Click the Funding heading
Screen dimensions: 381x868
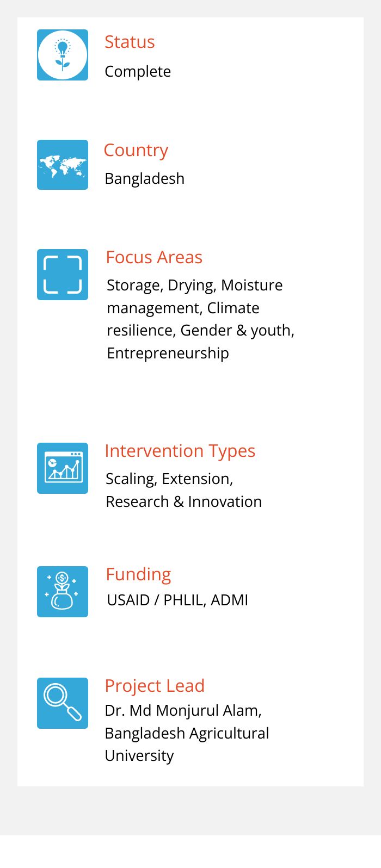click(x=138, y=574)
